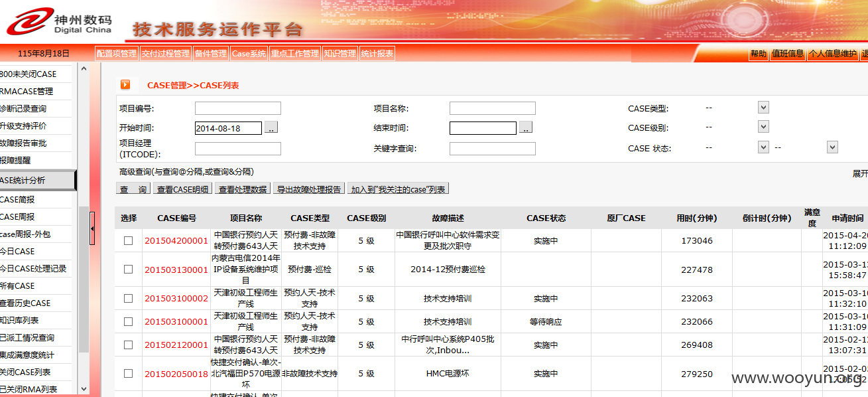Open the 知识管理 menu
Viewport: 868px width, 397px height.
click(340, 54)
